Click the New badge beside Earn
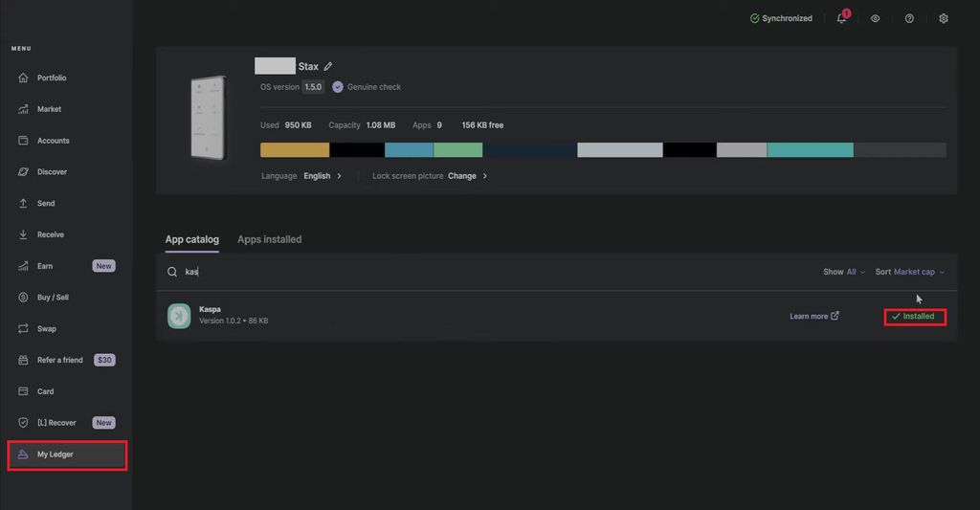This screenshot has height=510, width=980. tap(103, 266)
